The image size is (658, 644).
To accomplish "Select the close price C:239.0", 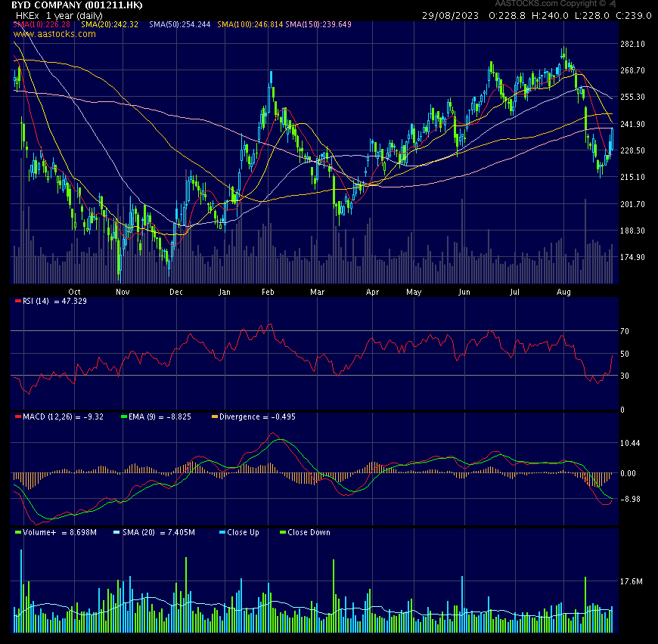I will (634, 16).
